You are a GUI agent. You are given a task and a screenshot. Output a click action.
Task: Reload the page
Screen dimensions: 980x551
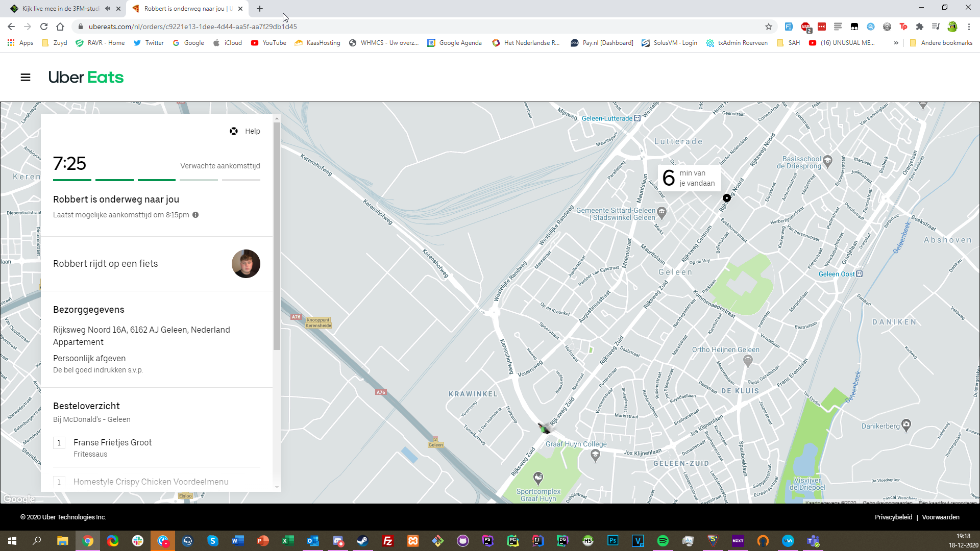44,27
